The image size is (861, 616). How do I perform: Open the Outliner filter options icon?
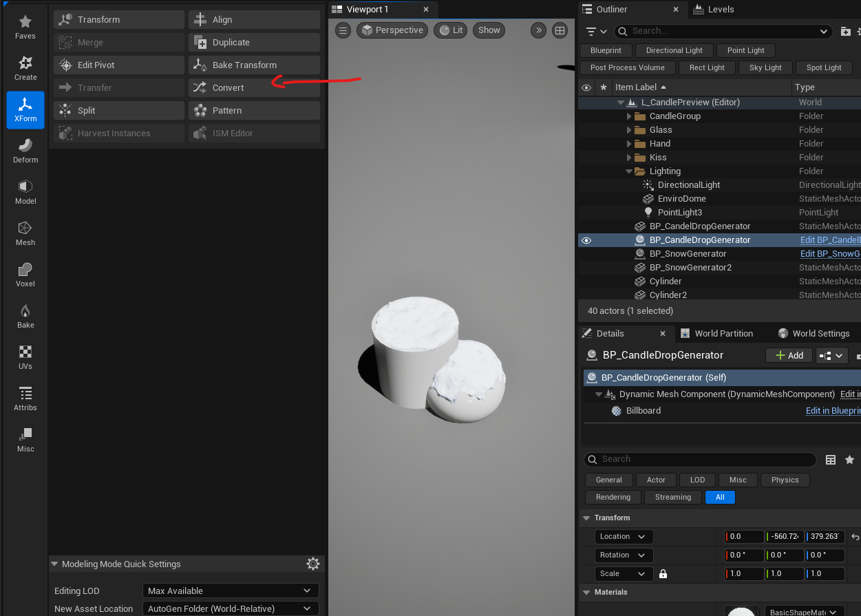[x=592, y=32]
